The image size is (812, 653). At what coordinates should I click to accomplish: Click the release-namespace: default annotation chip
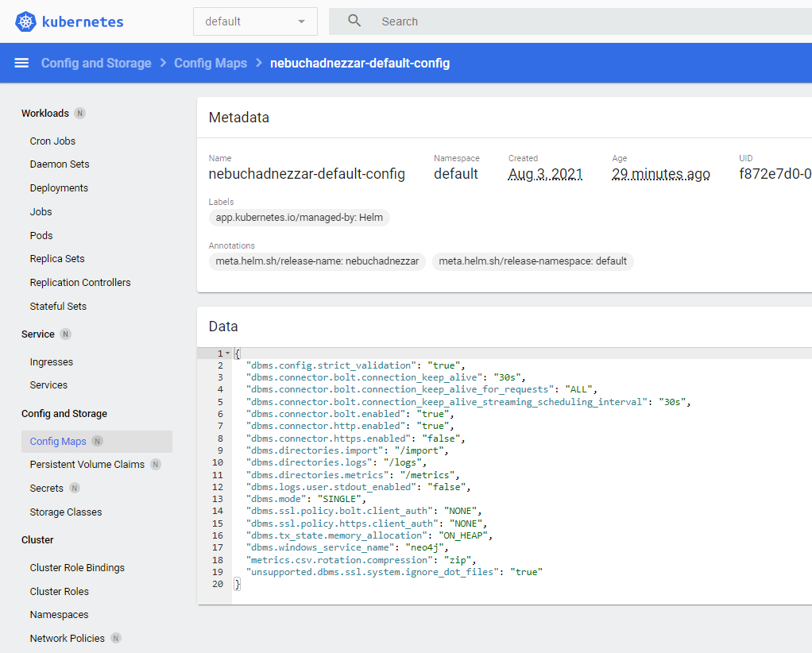533,261
